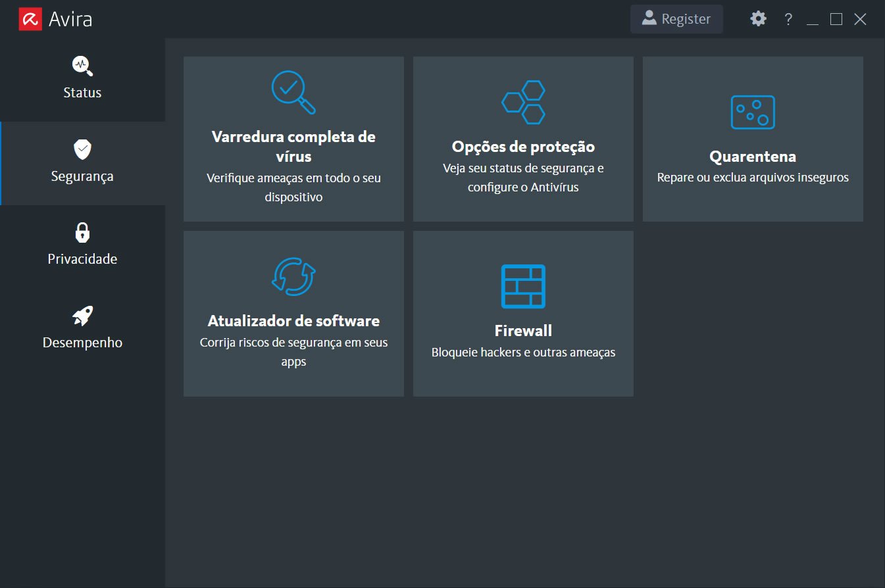This screenshot has width=885, height=588.
Task: Click "Corrija riscos de segurança em seus apps" text
Action: pyautogui.click(x=293, y=352)
